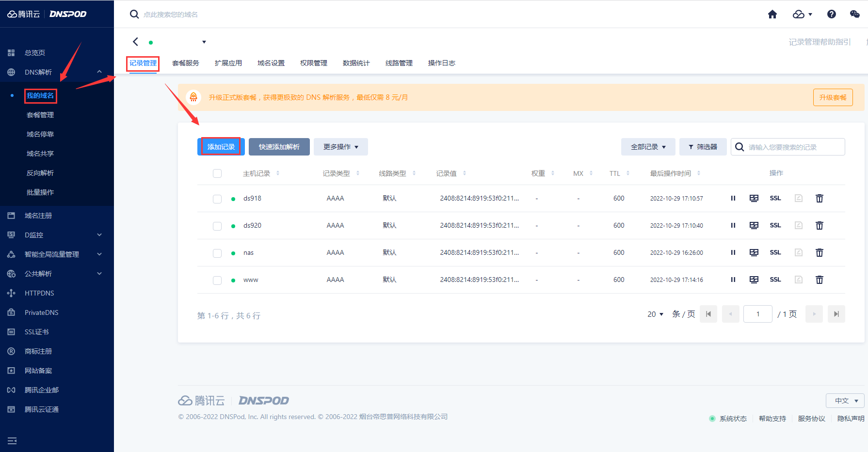Screen dimensions: 868x452
Task: Check the ds918 record checkbox
Action: coord(217,199)
